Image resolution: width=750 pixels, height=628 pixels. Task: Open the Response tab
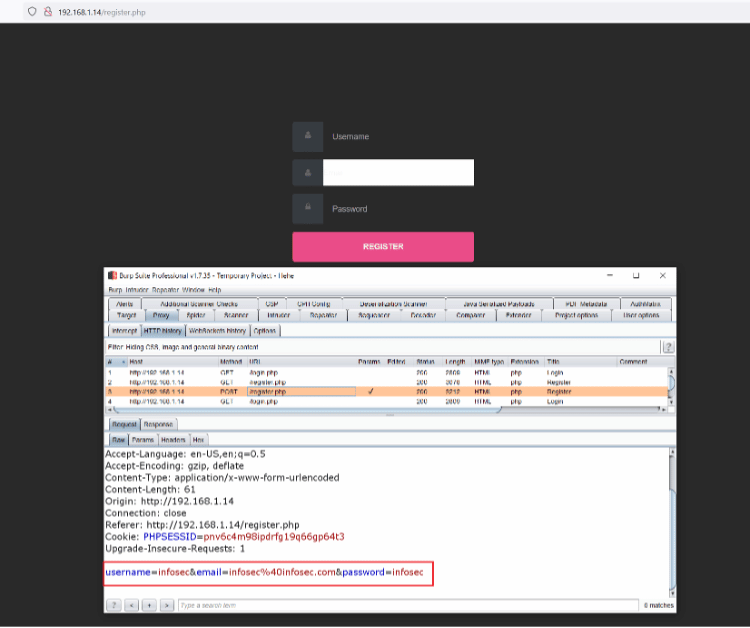[x=158, y=424]
